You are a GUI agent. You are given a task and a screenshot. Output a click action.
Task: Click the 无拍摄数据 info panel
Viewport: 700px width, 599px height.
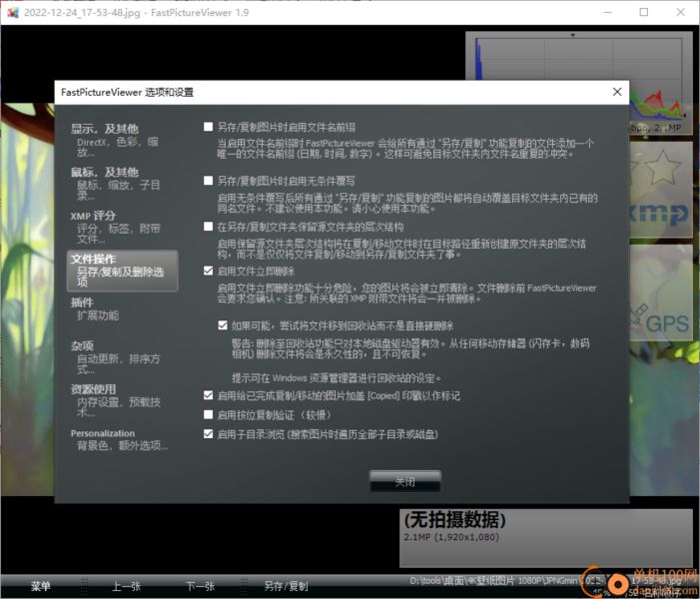coord(546,538)
